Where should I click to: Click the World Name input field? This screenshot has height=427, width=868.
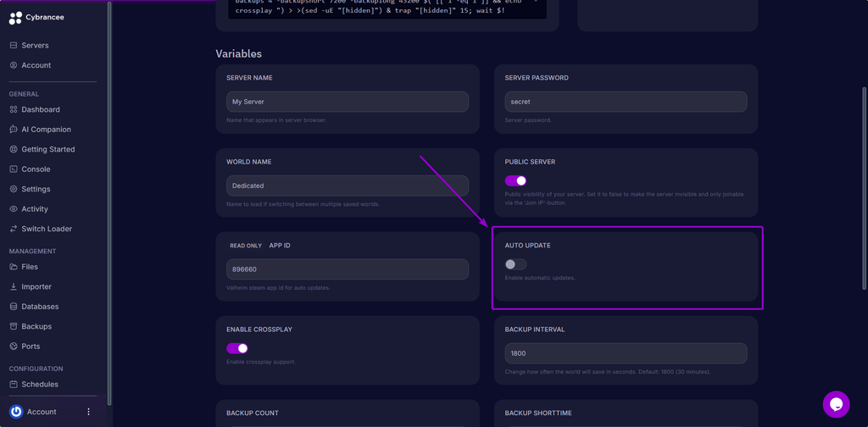click(x=348, y=186)
